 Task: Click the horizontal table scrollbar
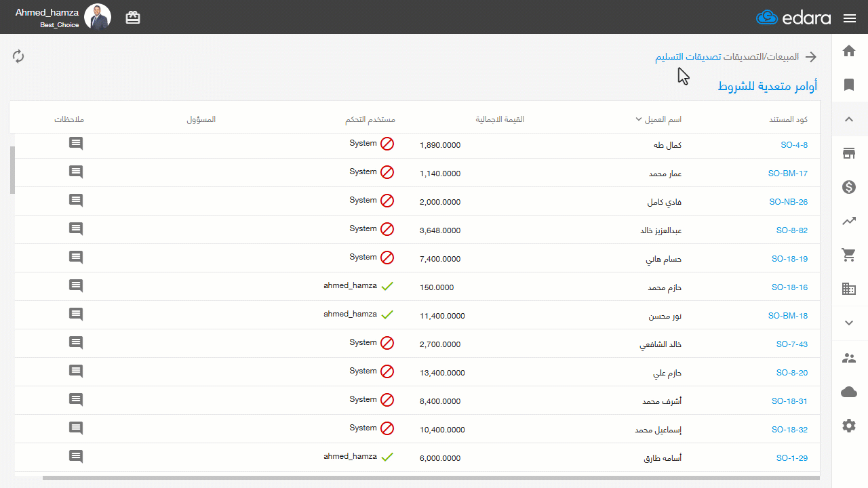click(x=431, y=478)
